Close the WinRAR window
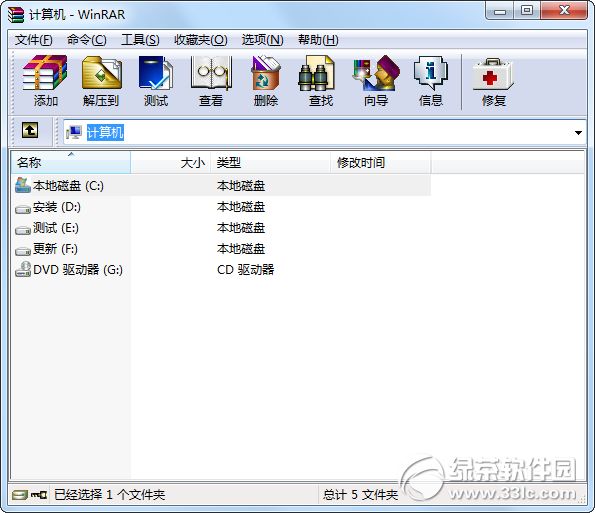 (x=564, y=11)
